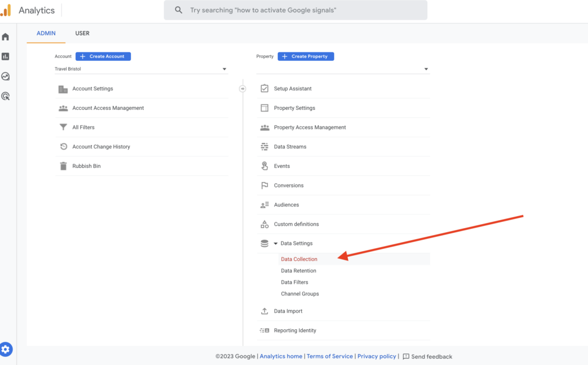588x365 pixels.
Task: Open Conversions text
Action: tap(289, 186)
